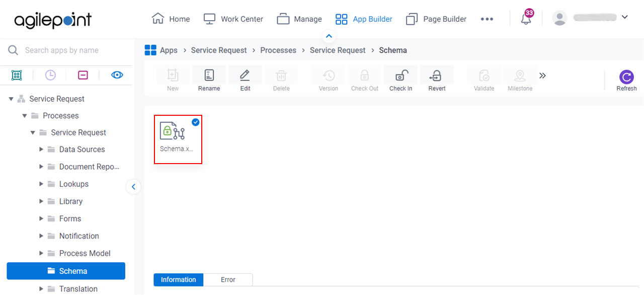Click the Check Out lock button

click(x=365, y=80)
